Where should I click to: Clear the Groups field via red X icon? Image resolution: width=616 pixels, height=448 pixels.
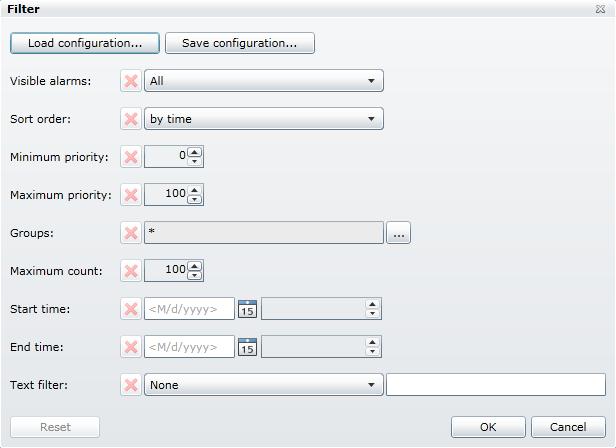130,233
